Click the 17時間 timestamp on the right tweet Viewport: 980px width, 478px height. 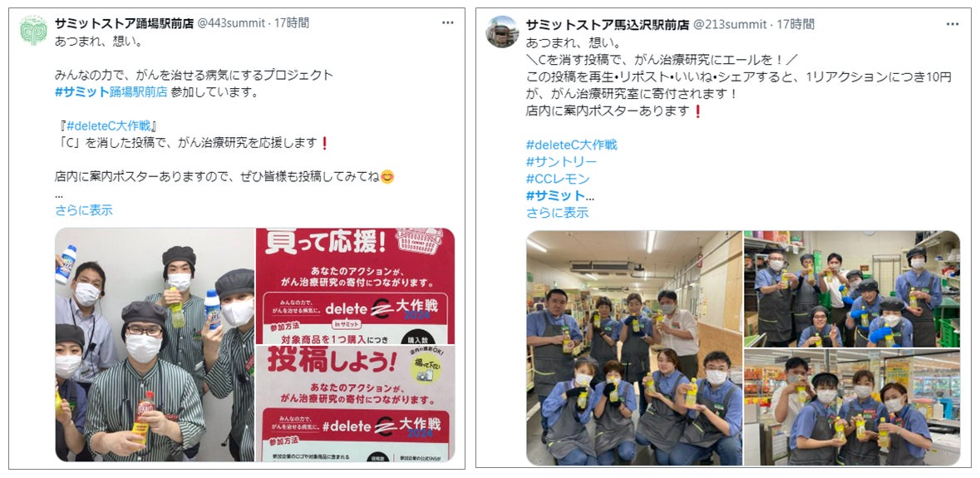coord(795,24)
